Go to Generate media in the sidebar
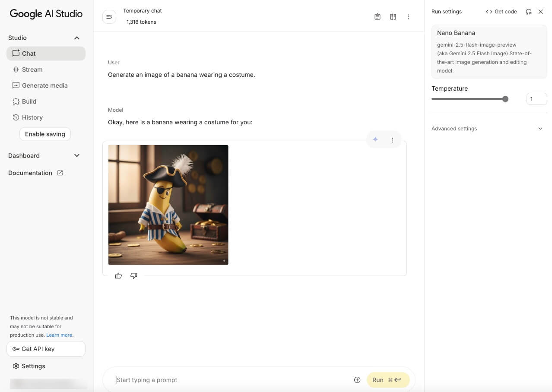The height and width of the screenshot is (392, 552). pyautogui.click(x=44, y=85)
